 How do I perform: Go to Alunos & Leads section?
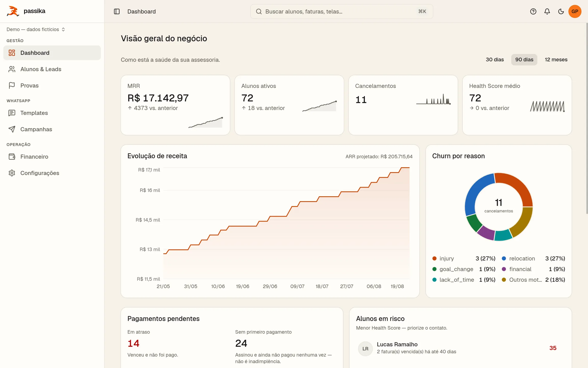pyautogui.click(x=52, y=69)
